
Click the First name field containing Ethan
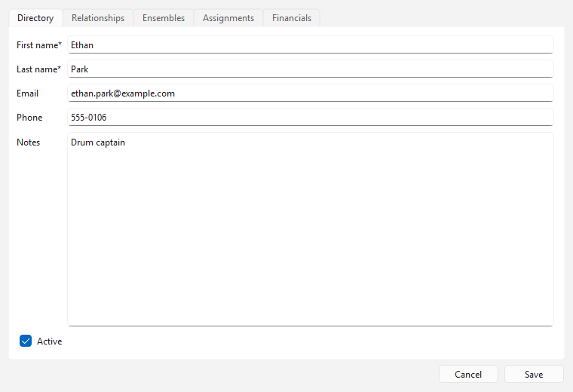[311, 45]
